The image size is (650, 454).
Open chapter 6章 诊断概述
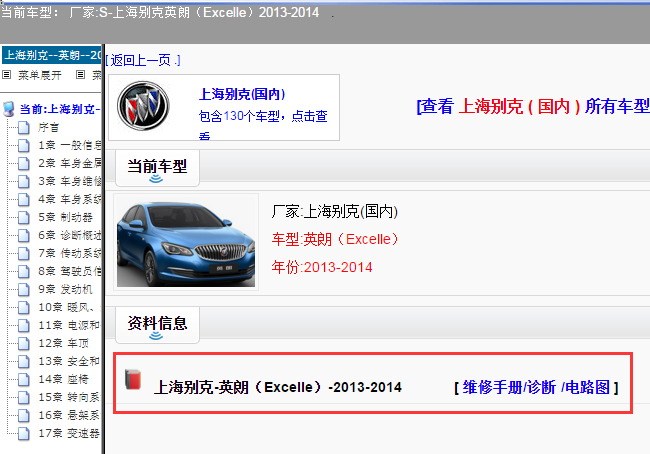click(70, 235)
